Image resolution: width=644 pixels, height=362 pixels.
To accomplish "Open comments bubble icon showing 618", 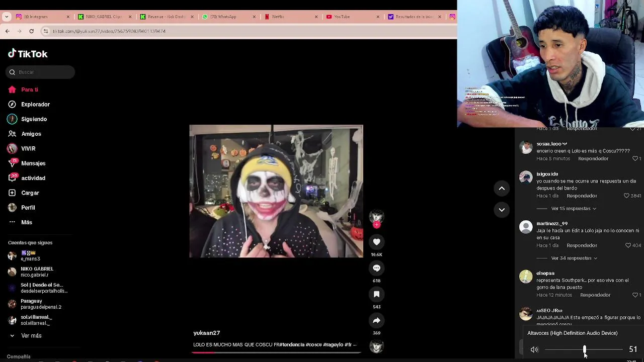I will pyautogui.click(x=376, y=268).
